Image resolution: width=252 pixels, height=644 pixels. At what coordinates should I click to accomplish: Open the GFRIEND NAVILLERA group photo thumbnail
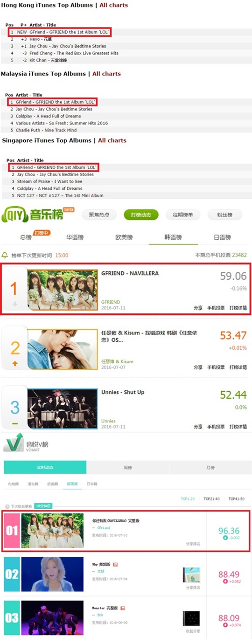coord(63,290)
